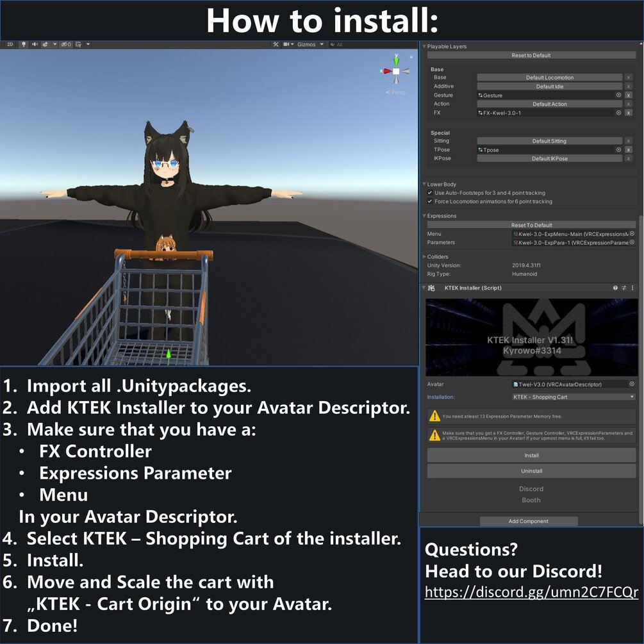Toggle the Persp projection label
The height and width of the screenshot is (644, 644).
395,92
